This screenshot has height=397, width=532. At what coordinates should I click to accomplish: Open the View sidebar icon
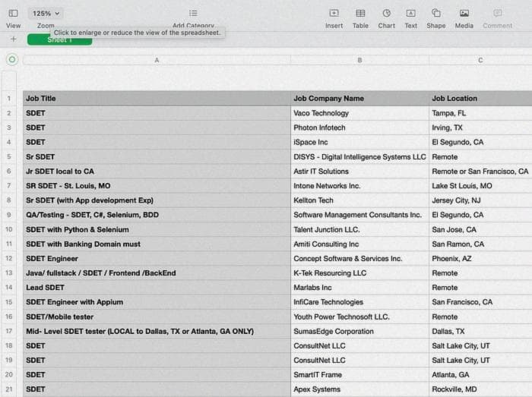[13, 13]
